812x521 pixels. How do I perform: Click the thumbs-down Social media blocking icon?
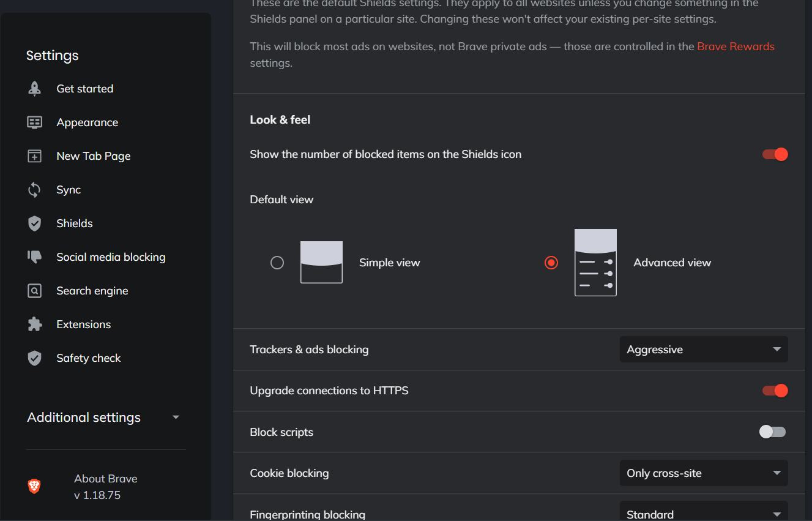point(35,257)
